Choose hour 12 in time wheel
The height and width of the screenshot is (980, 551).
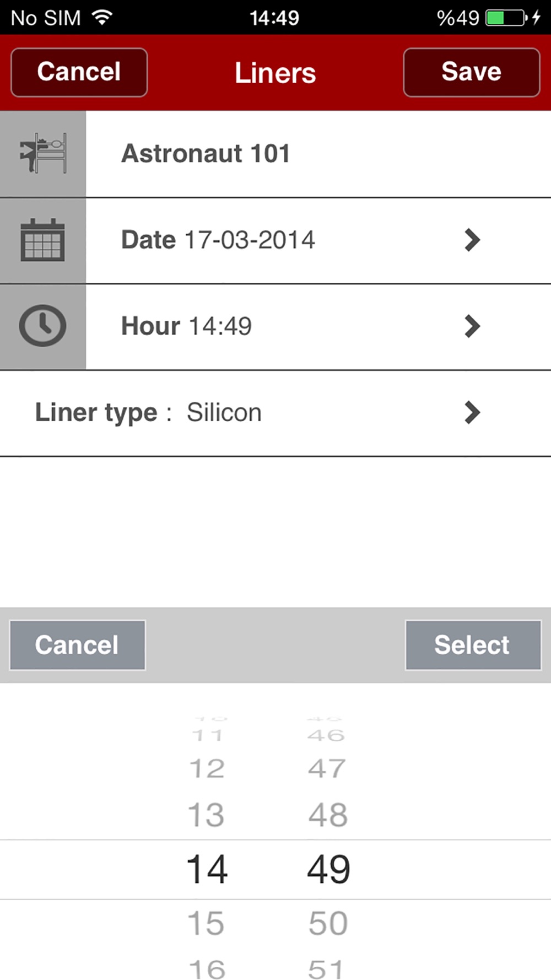[x=207, y=768]
